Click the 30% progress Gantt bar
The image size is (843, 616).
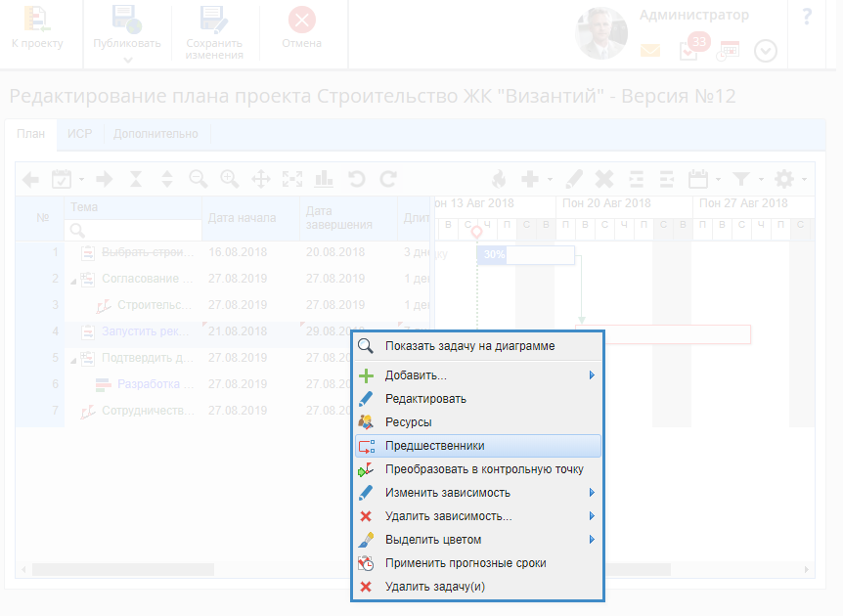[526, 255]
